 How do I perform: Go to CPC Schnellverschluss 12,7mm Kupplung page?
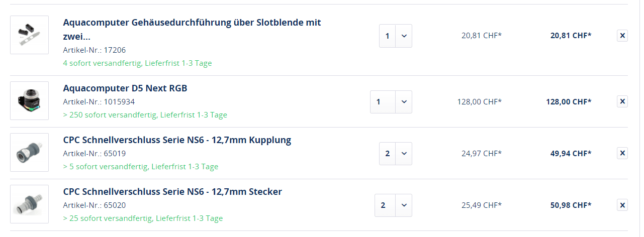[x=177, y=140]
